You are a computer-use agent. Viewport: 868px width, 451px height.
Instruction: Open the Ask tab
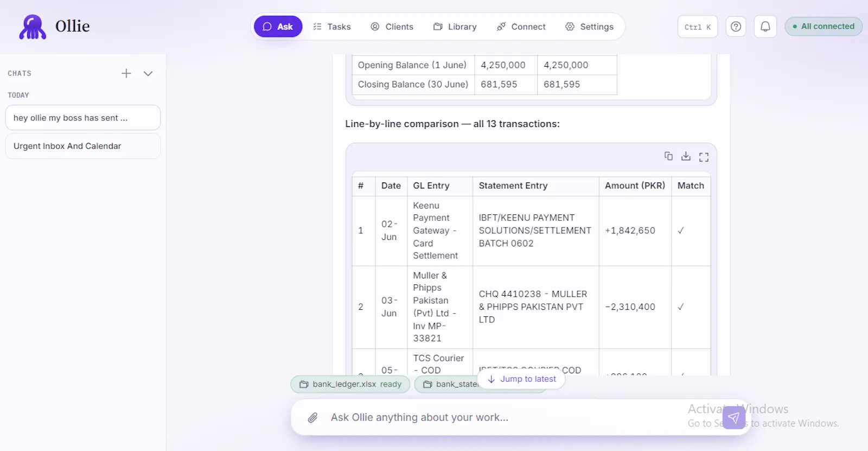[x=278, y=27]
